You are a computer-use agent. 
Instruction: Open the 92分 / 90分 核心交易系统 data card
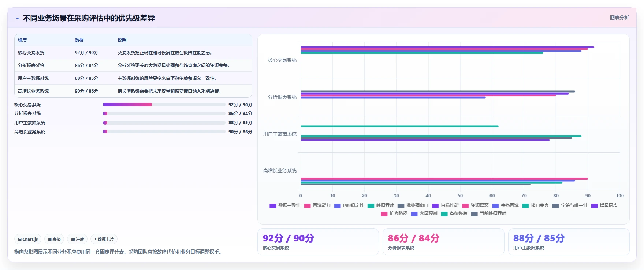point(318,242)
